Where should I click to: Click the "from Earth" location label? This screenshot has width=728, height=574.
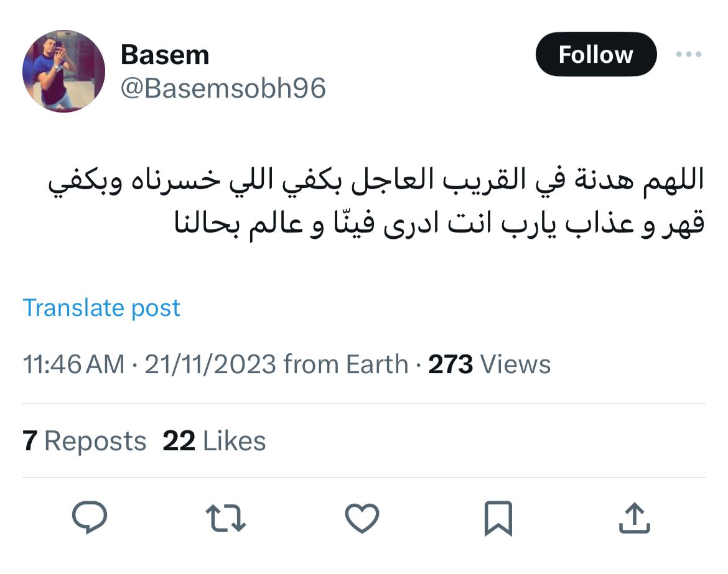(x=345, y=364)
